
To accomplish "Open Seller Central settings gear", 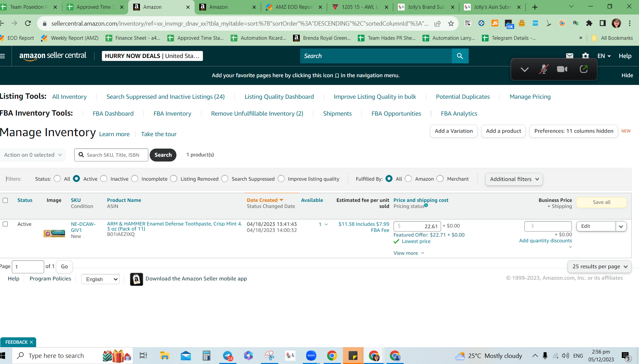I will 586,56.
